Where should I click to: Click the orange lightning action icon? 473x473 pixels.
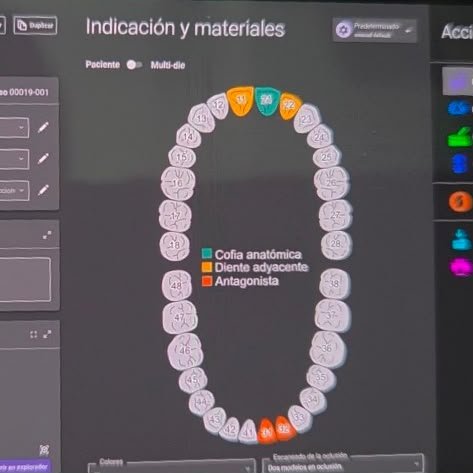click(x=460, y=201)
